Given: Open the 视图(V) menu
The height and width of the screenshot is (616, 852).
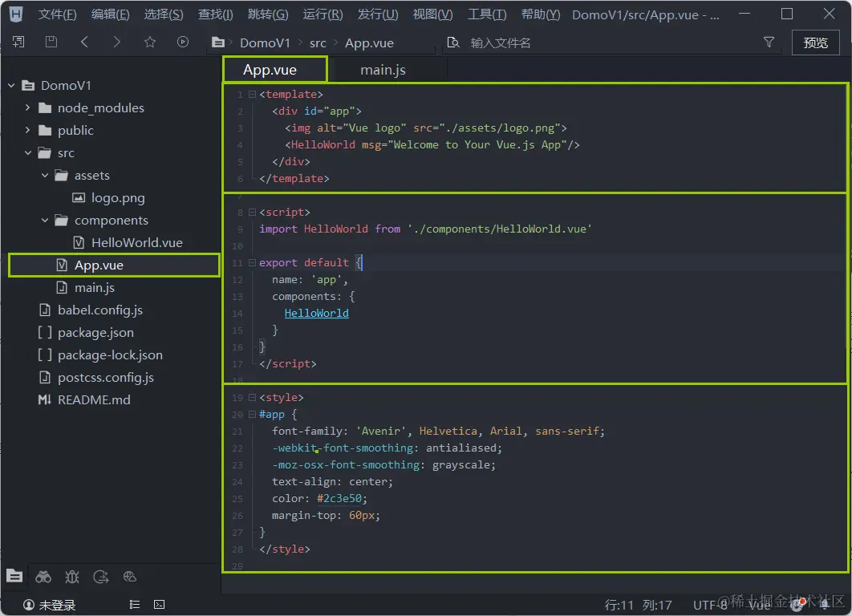Looking at the screenshot, I should point(432,14).
